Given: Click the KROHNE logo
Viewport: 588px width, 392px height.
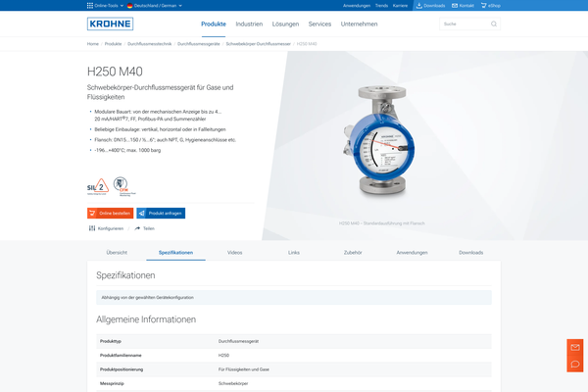Looking at the screenshot, I should point(110,24).
